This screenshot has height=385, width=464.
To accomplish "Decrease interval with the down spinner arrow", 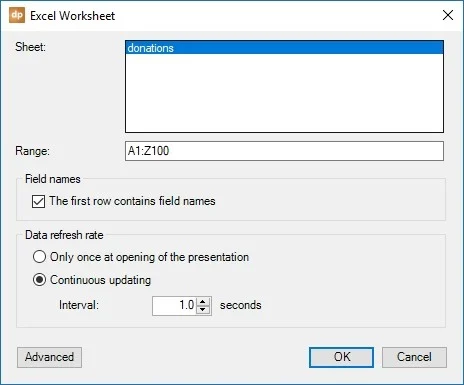I will pos(203,310).
